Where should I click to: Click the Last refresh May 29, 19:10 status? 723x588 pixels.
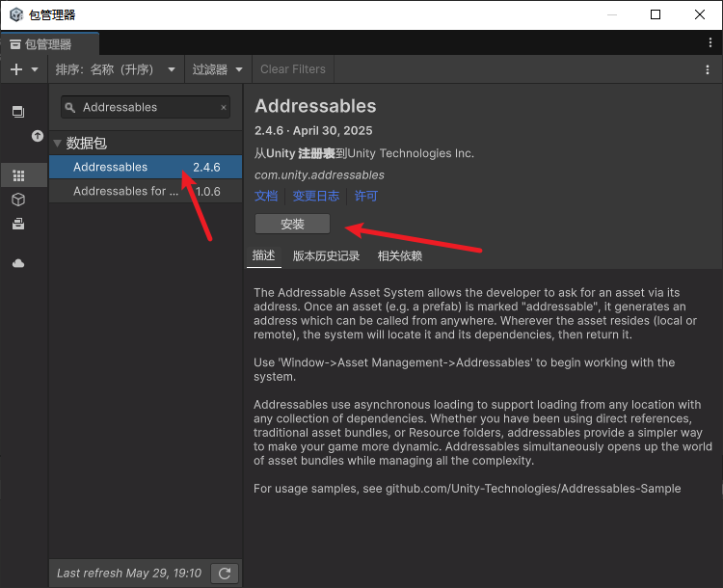[x=129, y=574]
